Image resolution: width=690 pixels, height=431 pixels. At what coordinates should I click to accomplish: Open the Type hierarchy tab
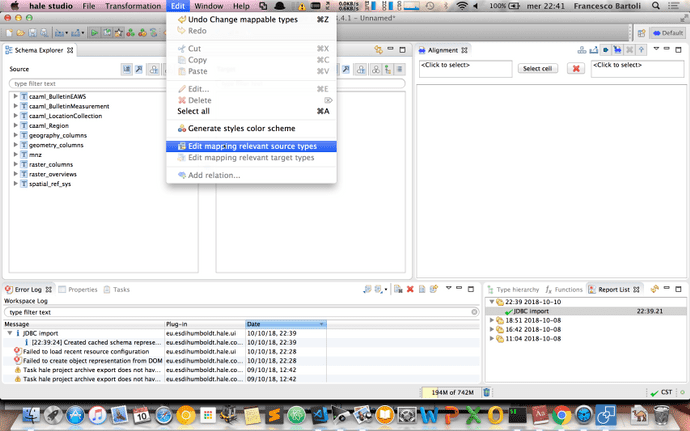[517, 289]
